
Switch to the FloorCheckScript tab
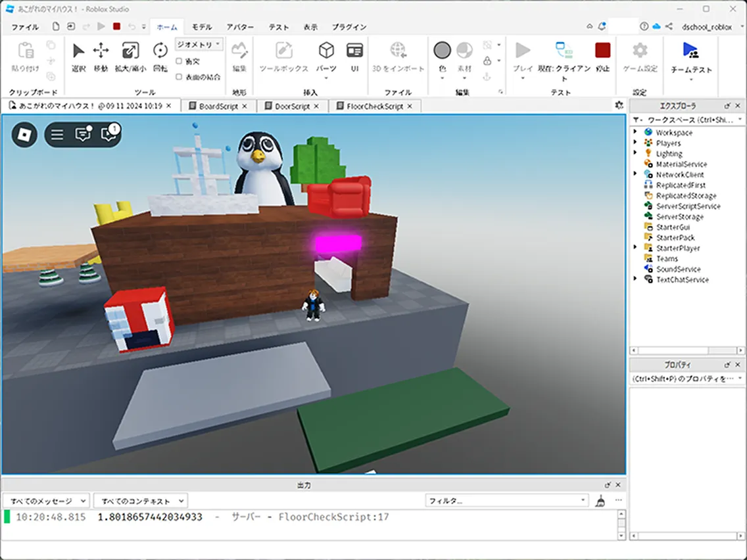coord(374,106)
